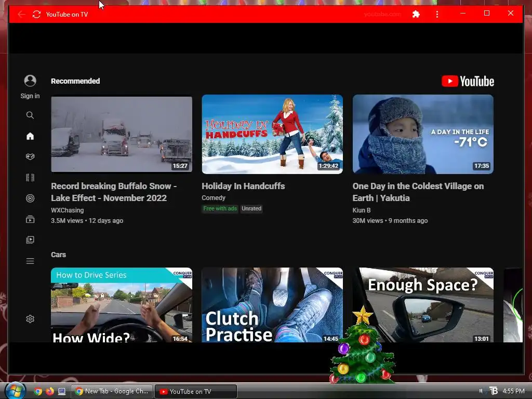The width and height of the screenshot is (532, 399).
Task: Open the Settings gear in sidebar
Action: pyautogui.click(x=30, y=319)
